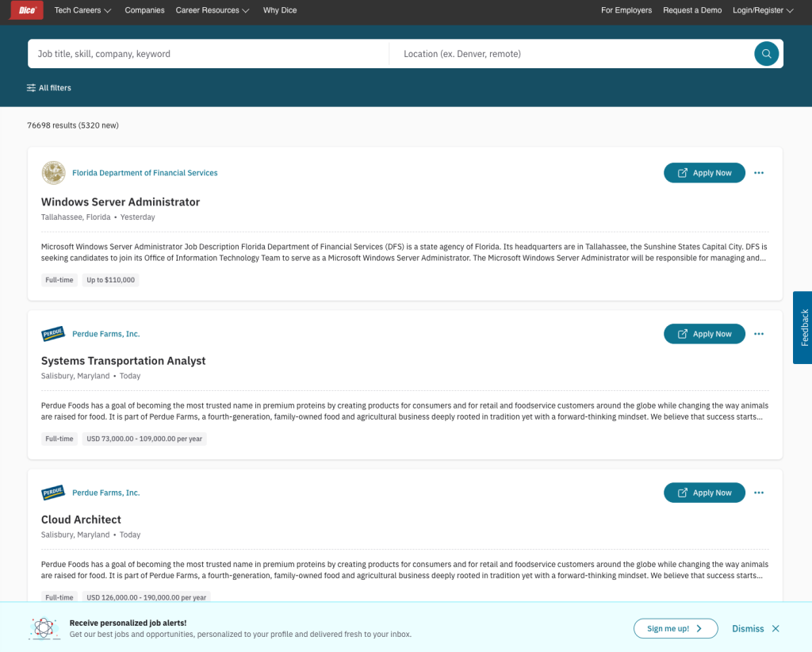Close the job alerts banner X

[776, 629]
